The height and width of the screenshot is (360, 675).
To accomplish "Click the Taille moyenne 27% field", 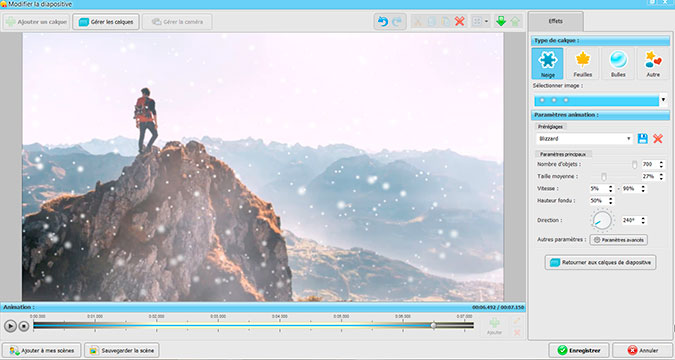I will coord(650,177).
